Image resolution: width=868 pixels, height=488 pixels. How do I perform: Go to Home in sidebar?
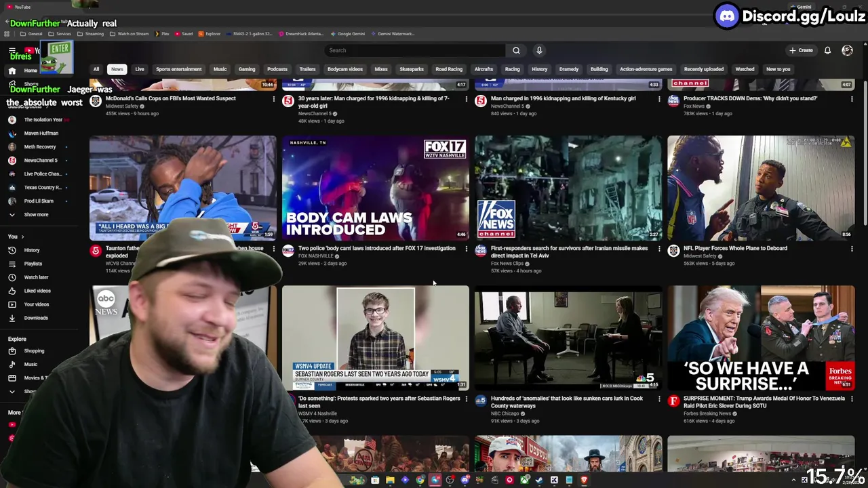click(31, 70)
